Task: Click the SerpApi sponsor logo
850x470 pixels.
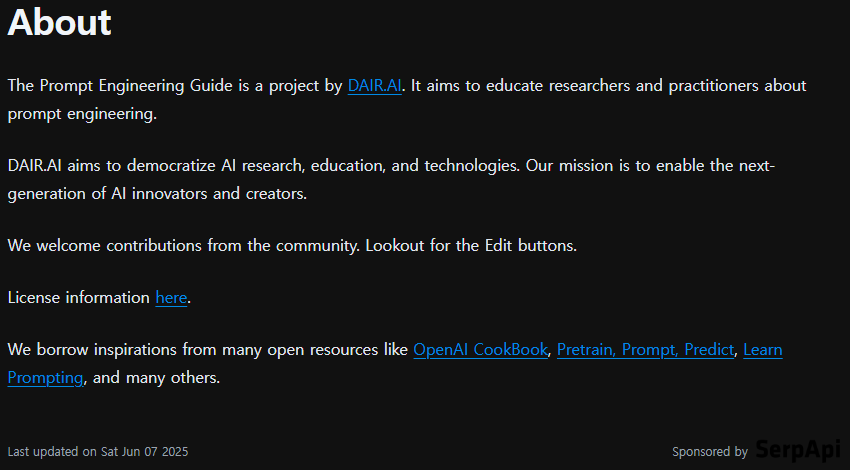Action: pos(797,451)
